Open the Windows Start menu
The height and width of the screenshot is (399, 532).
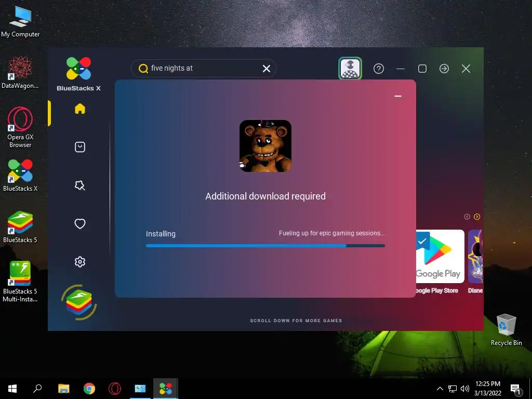click(12, 389)
